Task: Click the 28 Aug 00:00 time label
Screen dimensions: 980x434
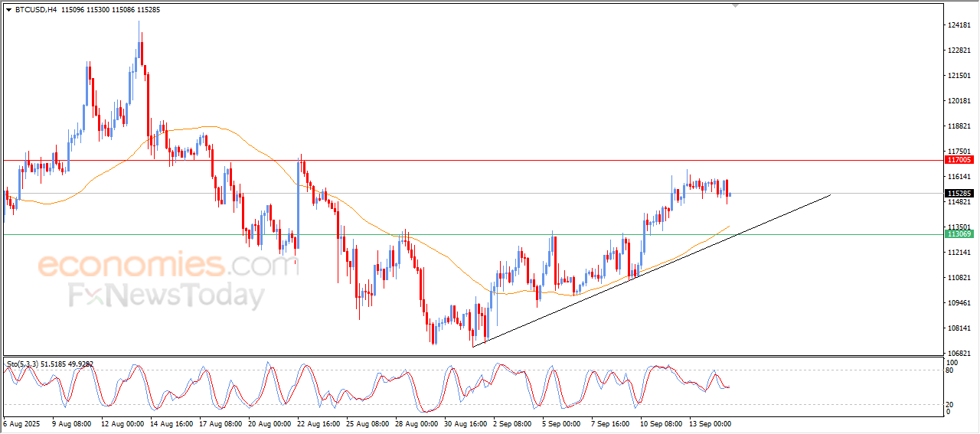Action: pos(416,423)
